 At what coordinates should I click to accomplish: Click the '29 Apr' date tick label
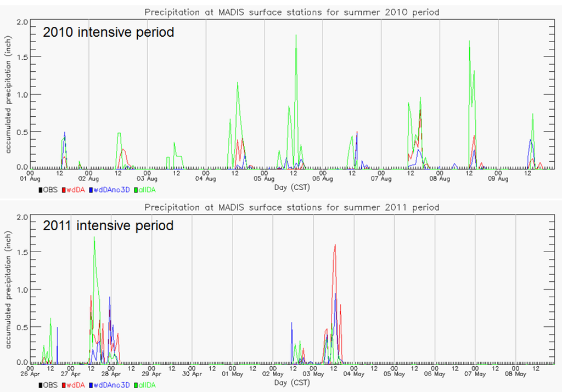click(151, 374)
